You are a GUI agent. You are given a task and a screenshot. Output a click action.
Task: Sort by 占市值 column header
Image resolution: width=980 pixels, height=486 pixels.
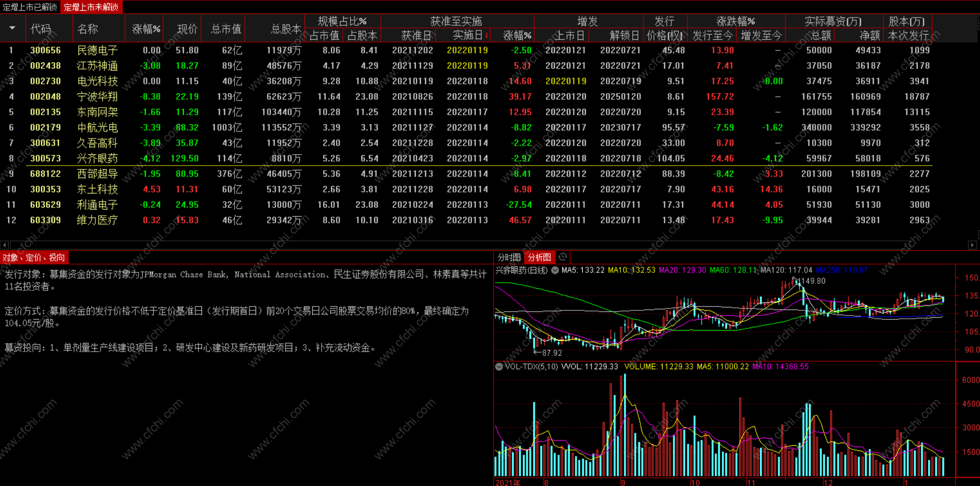(325, 36)
